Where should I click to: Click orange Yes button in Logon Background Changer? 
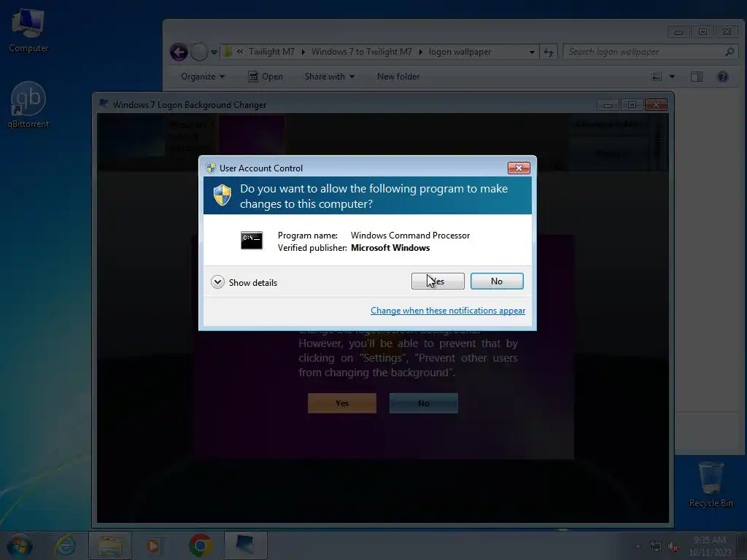[342, 402]
